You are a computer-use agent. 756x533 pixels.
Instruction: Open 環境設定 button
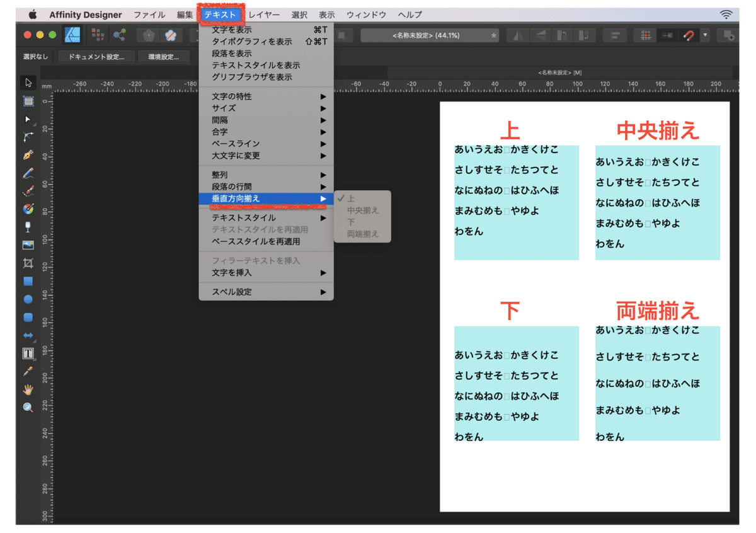tap(164, 57)
